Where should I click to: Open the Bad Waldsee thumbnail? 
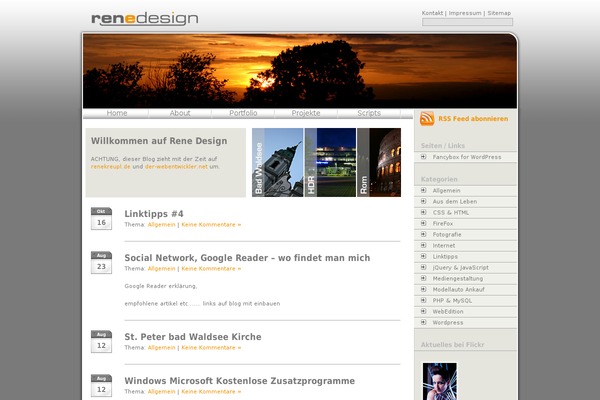click(277, 162)
